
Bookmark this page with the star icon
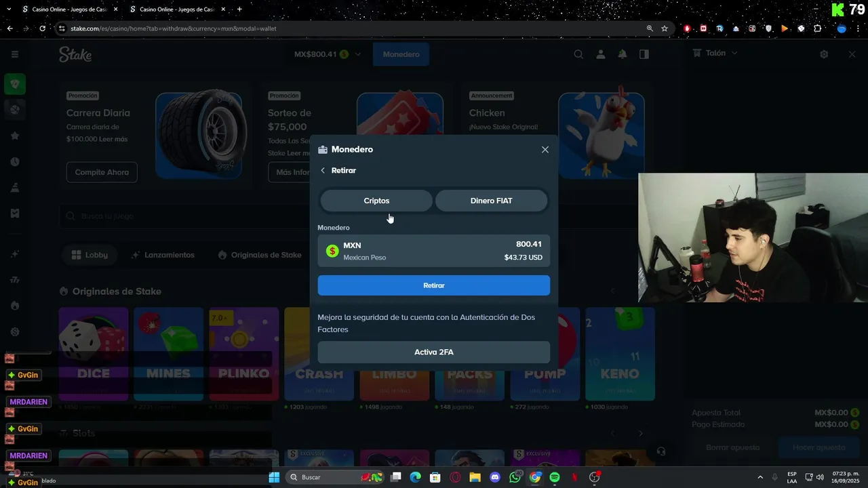tap(665, 28)
